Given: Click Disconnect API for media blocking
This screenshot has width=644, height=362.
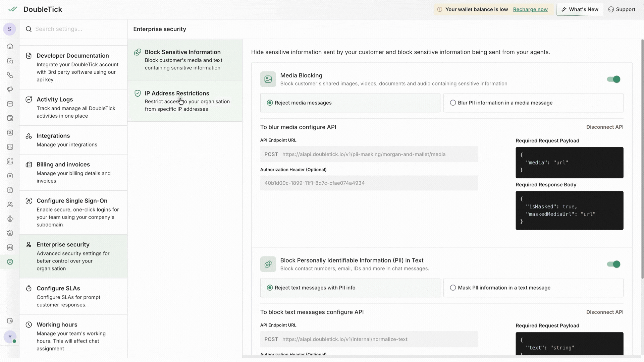Looking at the screenshot, I should [604, 127].
